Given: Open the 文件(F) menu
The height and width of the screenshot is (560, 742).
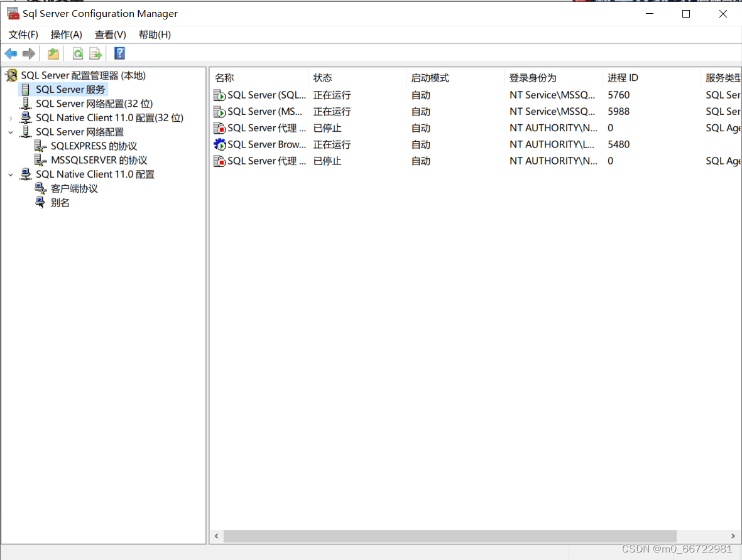Looking at the screenshot, I should (23, 35).
